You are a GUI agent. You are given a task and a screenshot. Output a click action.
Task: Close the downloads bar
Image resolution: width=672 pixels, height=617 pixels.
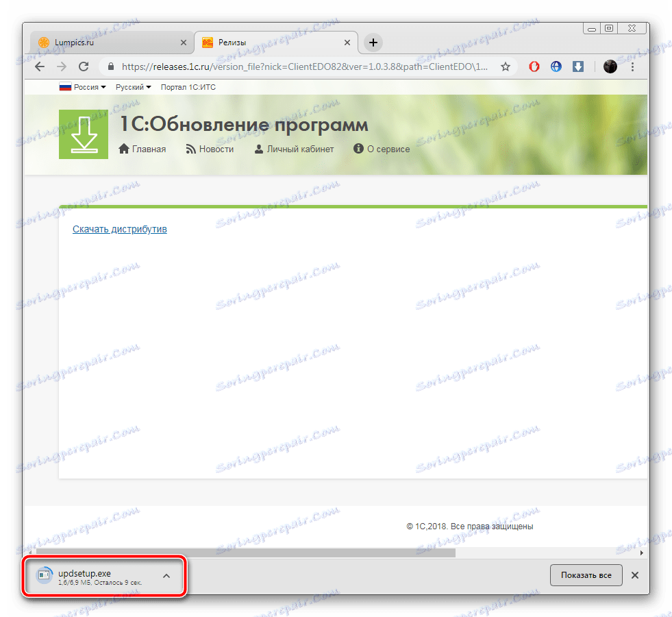[635, 575]
